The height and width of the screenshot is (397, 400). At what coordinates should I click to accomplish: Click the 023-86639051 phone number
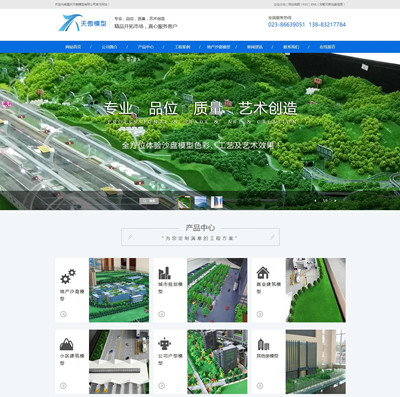[286, 24]
